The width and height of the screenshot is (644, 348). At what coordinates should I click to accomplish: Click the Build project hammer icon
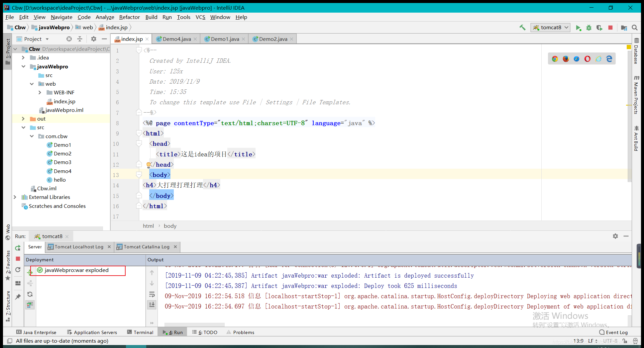[522, 28]
